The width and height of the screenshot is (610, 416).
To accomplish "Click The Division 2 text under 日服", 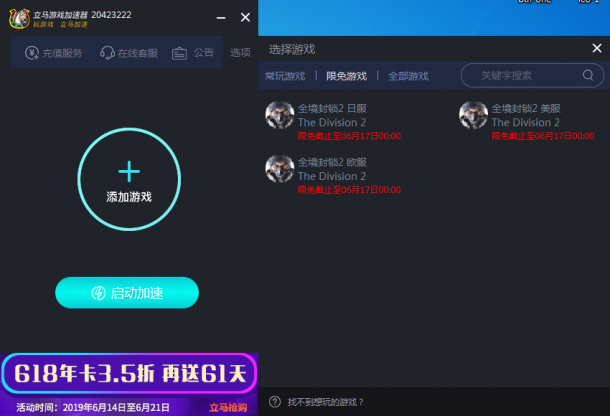I will pos(332,123).
